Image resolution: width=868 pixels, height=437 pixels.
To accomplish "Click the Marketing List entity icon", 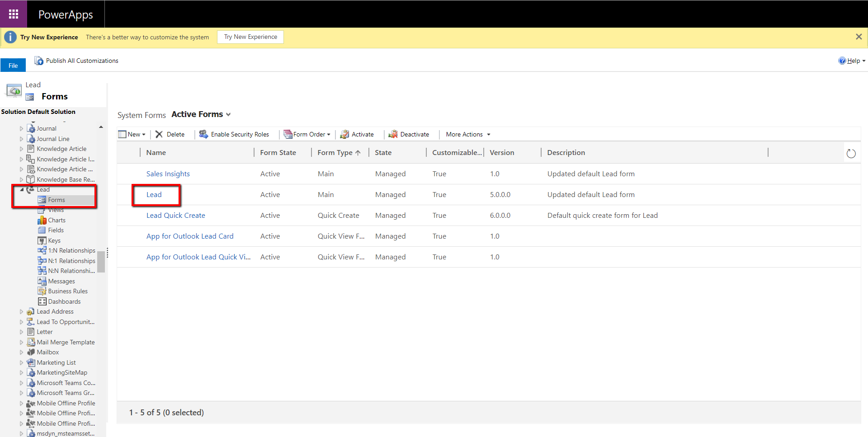I will click(31, 362).
